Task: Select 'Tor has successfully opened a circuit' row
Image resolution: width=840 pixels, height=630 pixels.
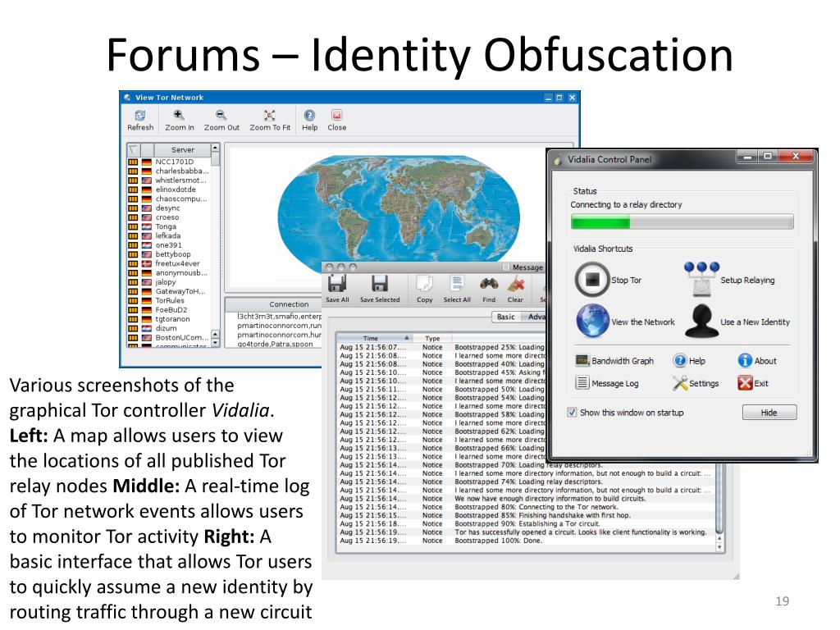Action: click(x=526, y=532)
